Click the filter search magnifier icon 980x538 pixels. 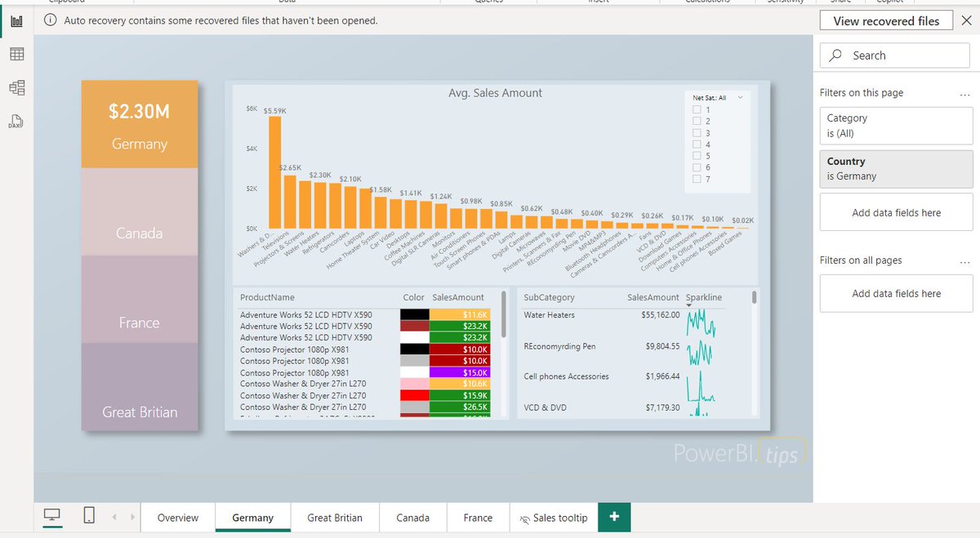point(835,56)
